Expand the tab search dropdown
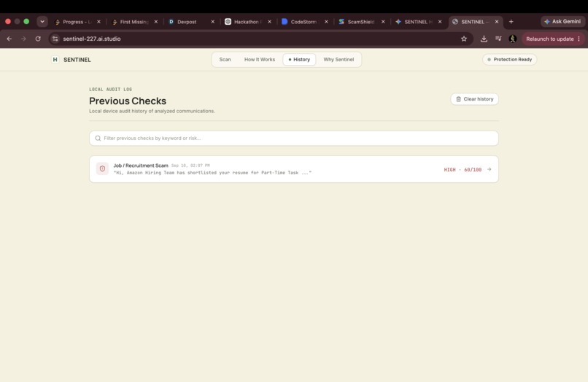Viewport: 588px width, 382px height. pyautogui.click(x=42, y=22)
